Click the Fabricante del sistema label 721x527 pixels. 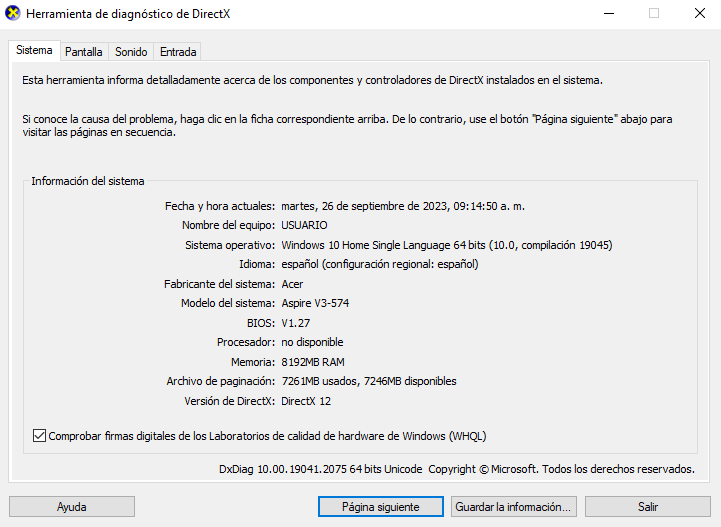click(x=219, y=284)
